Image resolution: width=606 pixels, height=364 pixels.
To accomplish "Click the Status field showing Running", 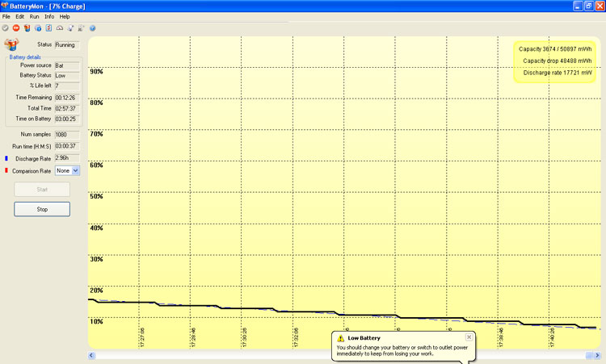I will click(x=67, y=45).
